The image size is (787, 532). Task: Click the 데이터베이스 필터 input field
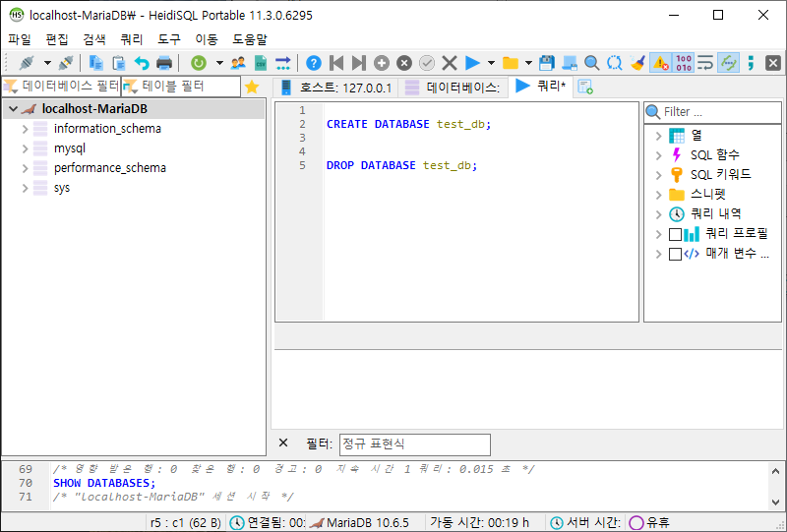pos(61,87)
